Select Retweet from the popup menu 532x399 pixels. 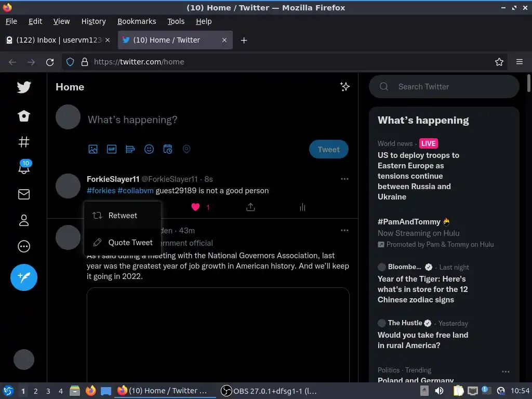click(123, 216)
